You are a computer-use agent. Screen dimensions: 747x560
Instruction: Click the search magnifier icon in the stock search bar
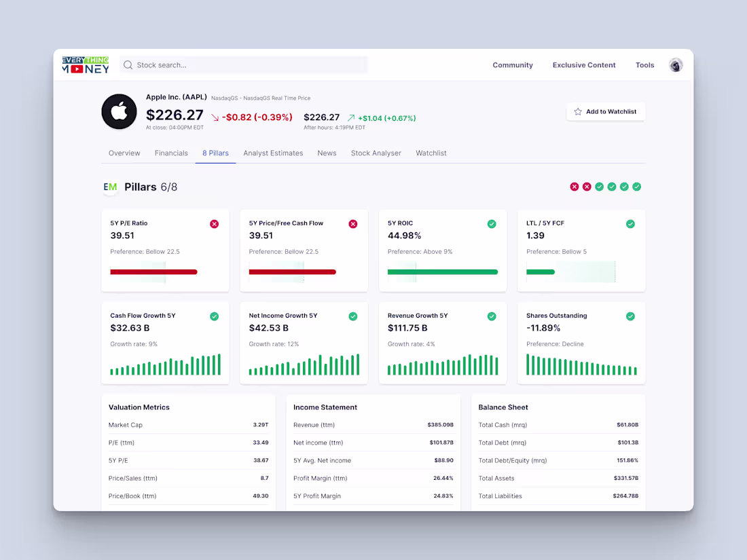click(128, 64)
